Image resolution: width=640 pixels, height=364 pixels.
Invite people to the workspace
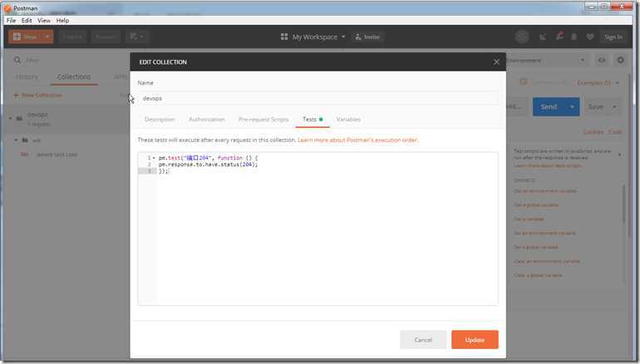[x=367, y=37]
